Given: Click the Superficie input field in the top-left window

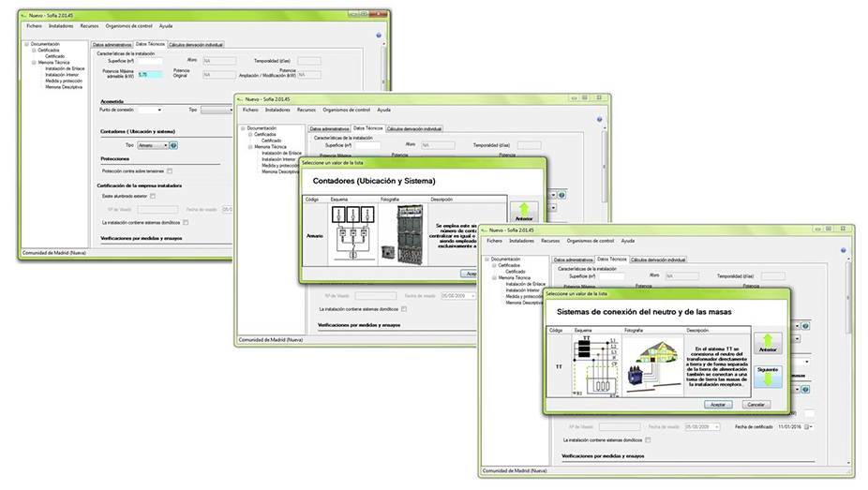Looking at the screenshot, I should point(149,61).
